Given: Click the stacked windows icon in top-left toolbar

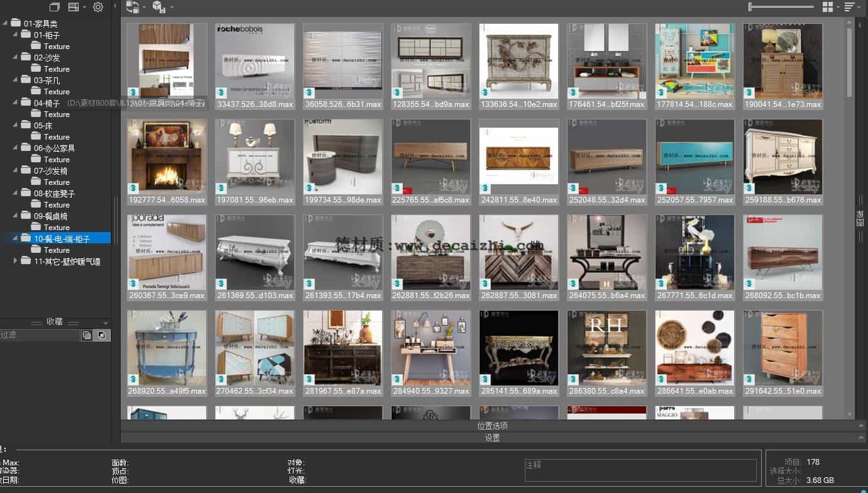Looking at the screenshot, I should click(55, 7).
